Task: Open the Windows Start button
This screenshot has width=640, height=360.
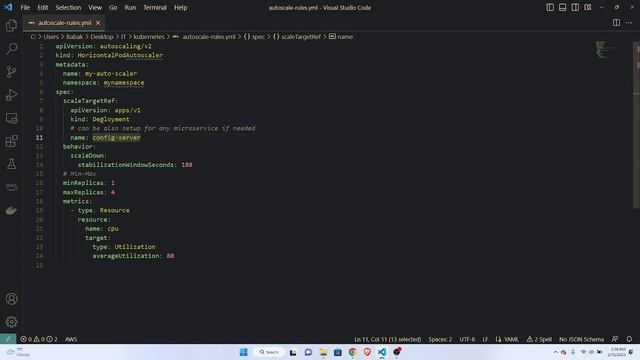Action: click(244, 352)
